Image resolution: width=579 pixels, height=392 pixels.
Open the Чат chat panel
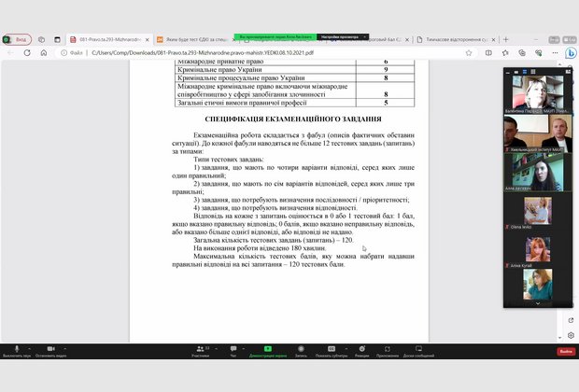(x=233, y=351)
